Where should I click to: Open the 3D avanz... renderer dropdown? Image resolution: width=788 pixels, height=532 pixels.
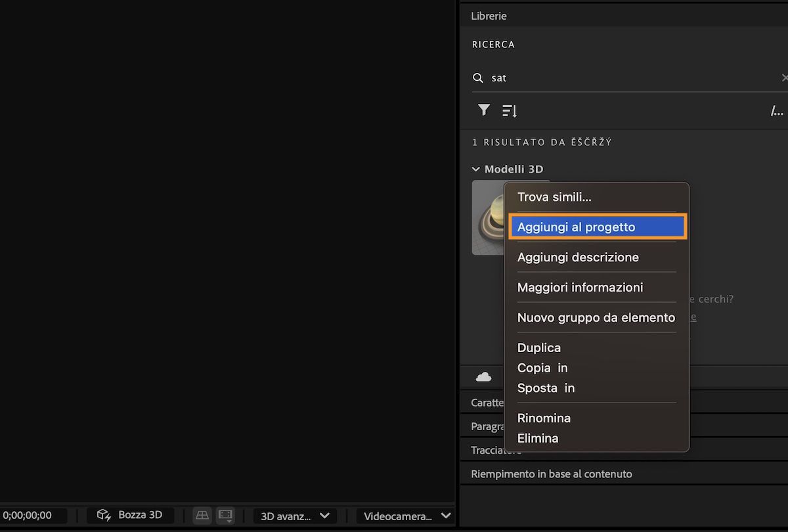[295, 516]
